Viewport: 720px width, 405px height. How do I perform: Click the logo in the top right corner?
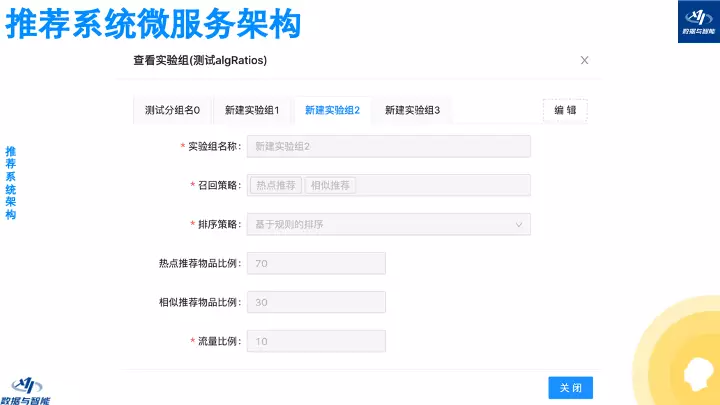click(x=699, y=22)
